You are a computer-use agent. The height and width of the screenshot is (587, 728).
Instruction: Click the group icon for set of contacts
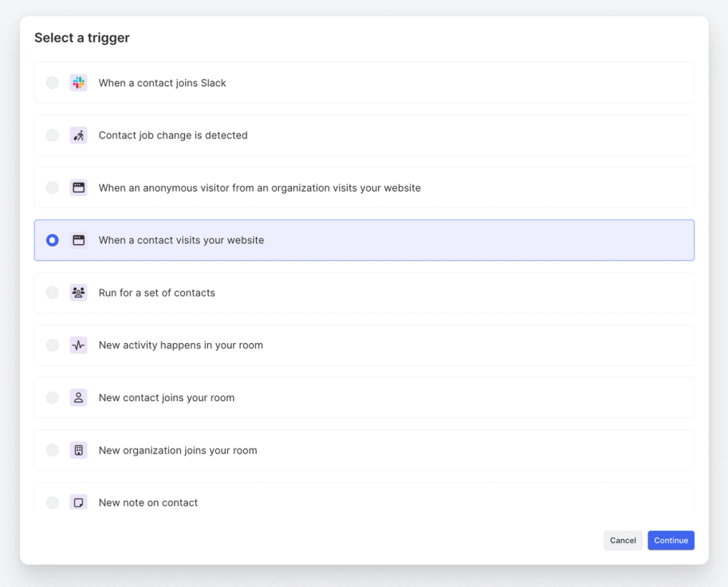(78, 293)
